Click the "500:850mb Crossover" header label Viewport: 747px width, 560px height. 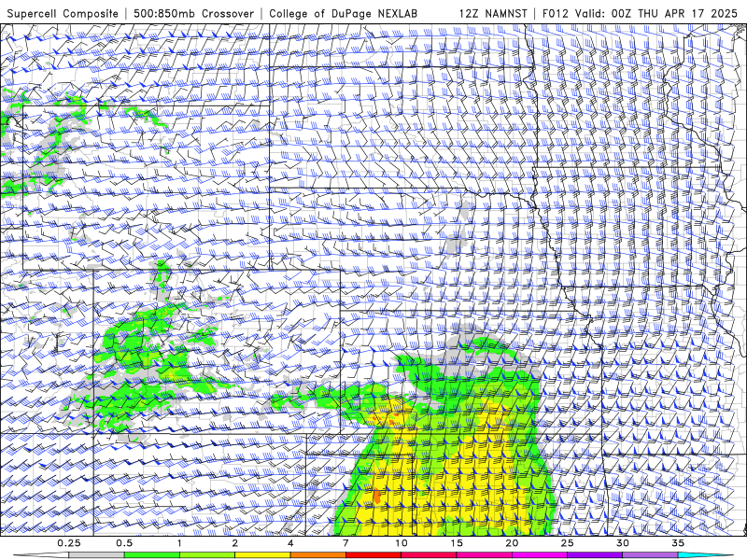tap(193, 13)
